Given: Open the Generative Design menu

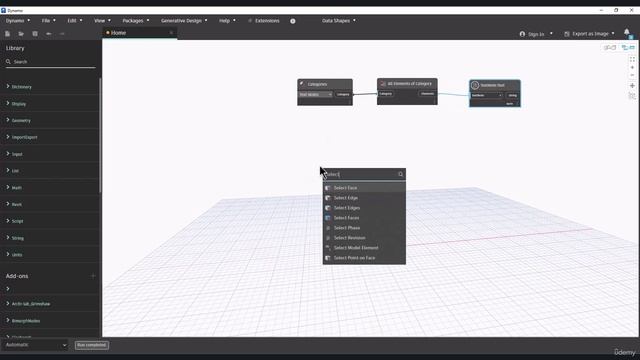Looking at the screenshot, I should coord(184,20).
